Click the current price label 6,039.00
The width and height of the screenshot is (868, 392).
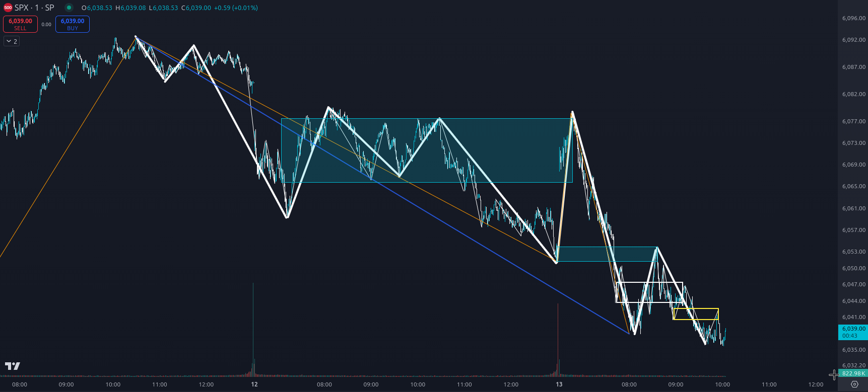coord(853,329)
